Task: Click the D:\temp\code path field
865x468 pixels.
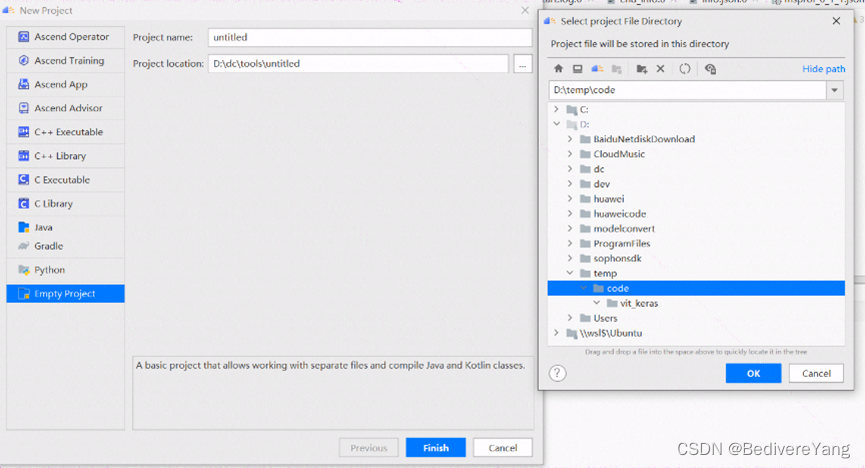Action: (x=687, y=90)
